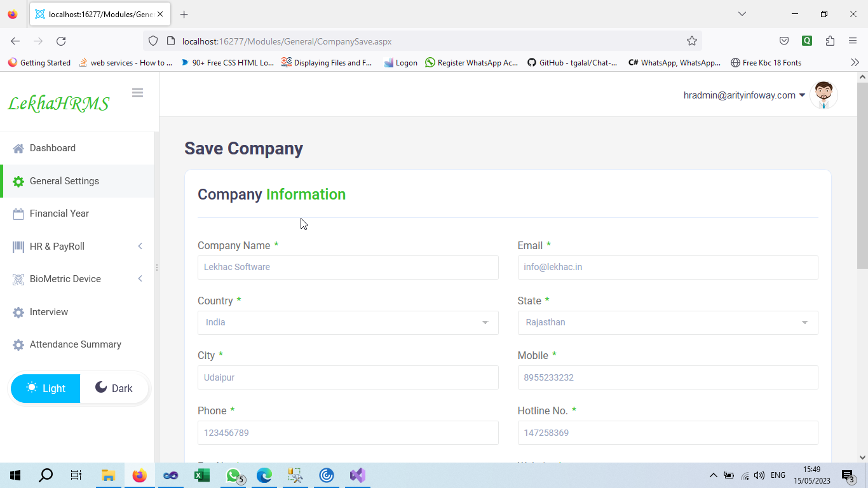Expand the HR & PayRoll submenu chevron
Image resolution: width=868 pixels, height=488 pixels.
click(140, 247)
